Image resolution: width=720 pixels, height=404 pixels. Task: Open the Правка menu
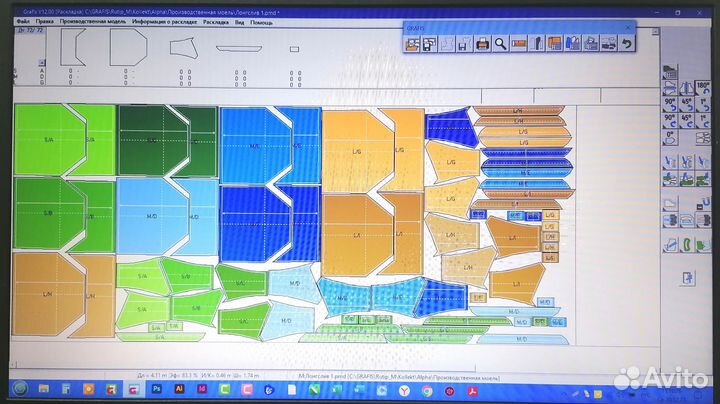pos(44,21)
